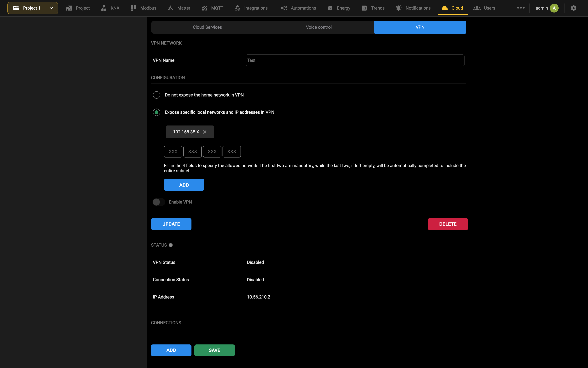Open the Project nav house icon
This screenshot has height=368, width=588.
point(69,8)
